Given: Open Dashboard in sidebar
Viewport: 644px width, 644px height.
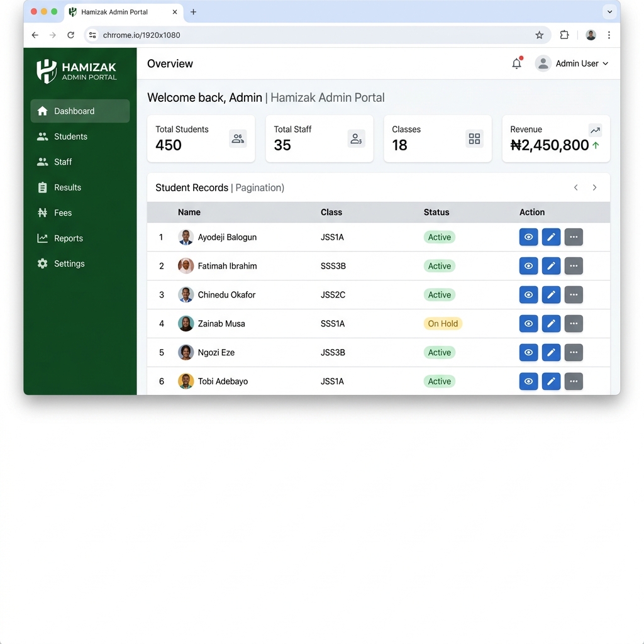Looking at the screenshot, I should point(80,111).
